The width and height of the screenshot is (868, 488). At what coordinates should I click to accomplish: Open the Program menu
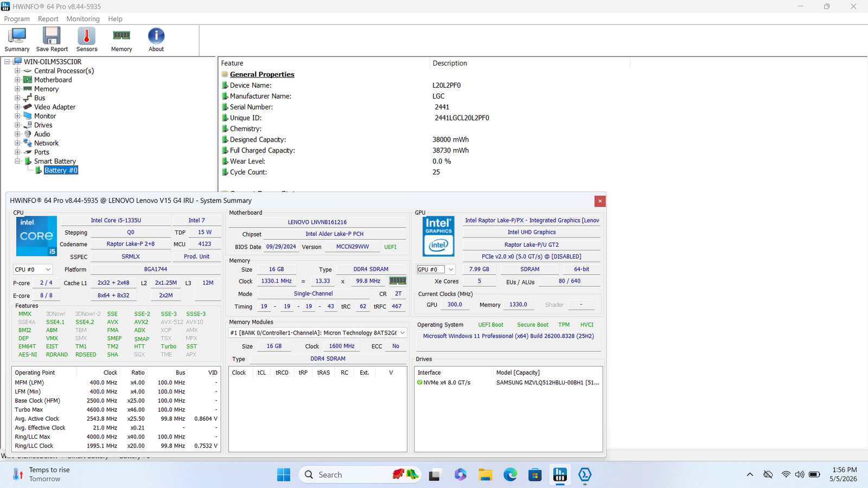17,19
